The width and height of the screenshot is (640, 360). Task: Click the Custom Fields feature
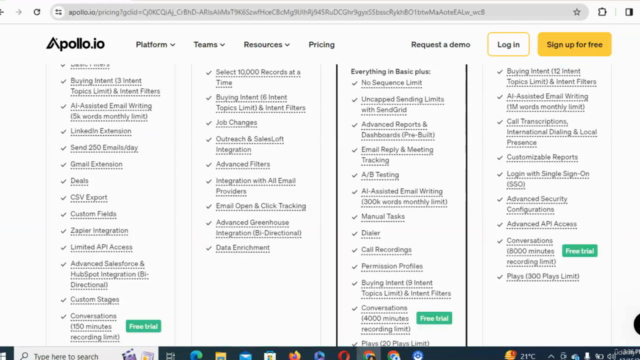click(x=93, y=214)
